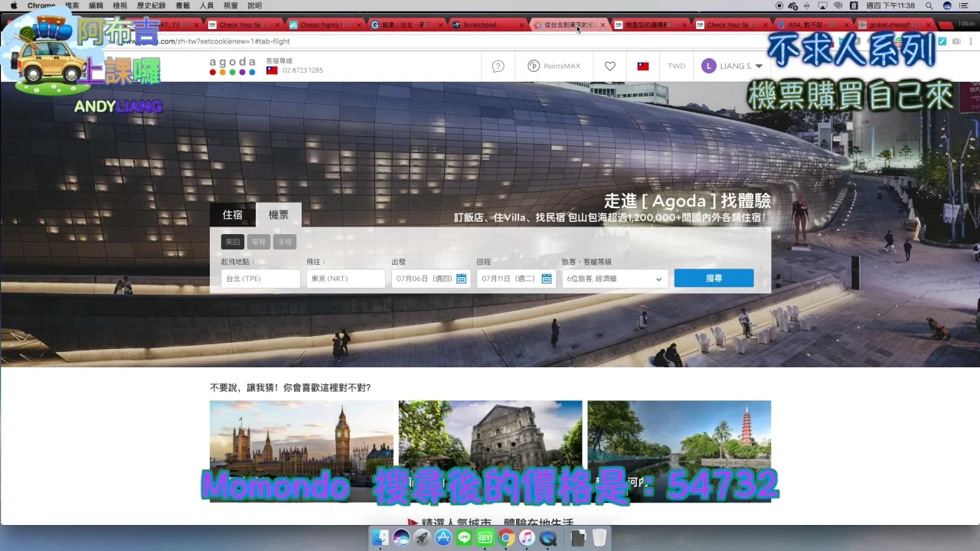Choose the 多程 multi-city option

click(285, 242)
